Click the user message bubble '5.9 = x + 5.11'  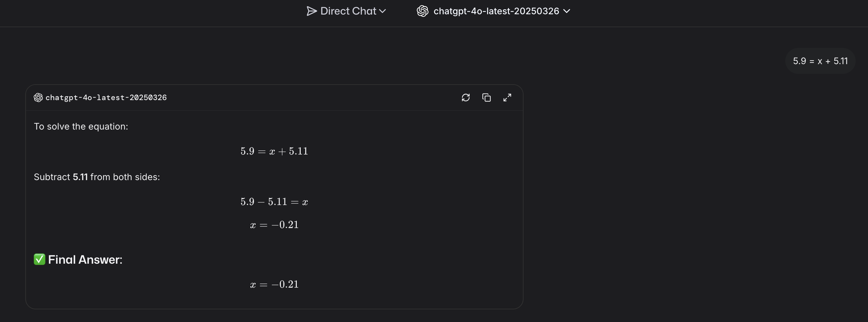(x=820, y=61)
